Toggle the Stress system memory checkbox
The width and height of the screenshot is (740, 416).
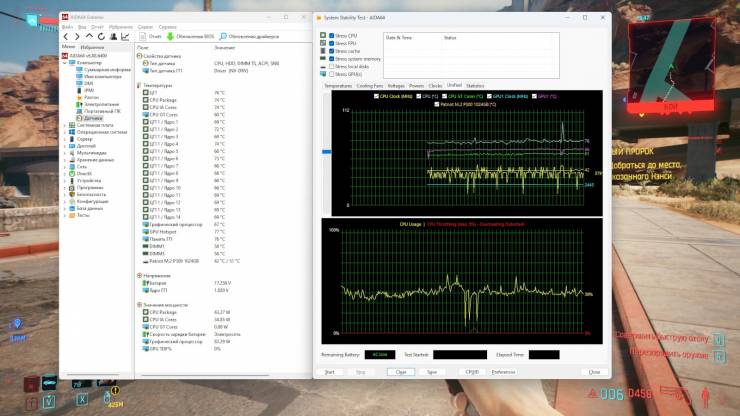[332, 59]
